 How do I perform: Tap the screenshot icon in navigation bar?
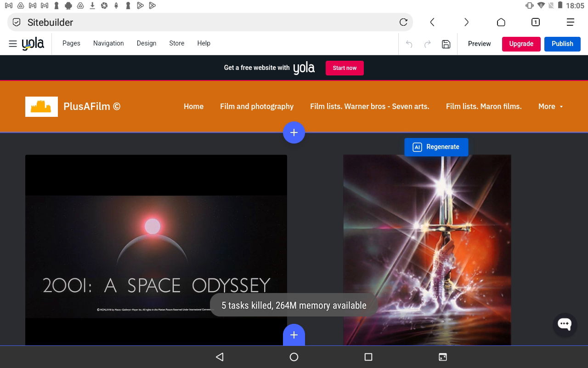tap(442, 357)
